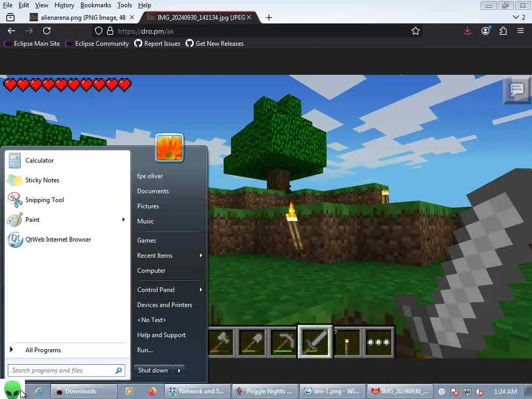Screen dimensions: 532x399
Task: Switch to IMG_20240930 taskbar window
Action: [x=400, y=391]
